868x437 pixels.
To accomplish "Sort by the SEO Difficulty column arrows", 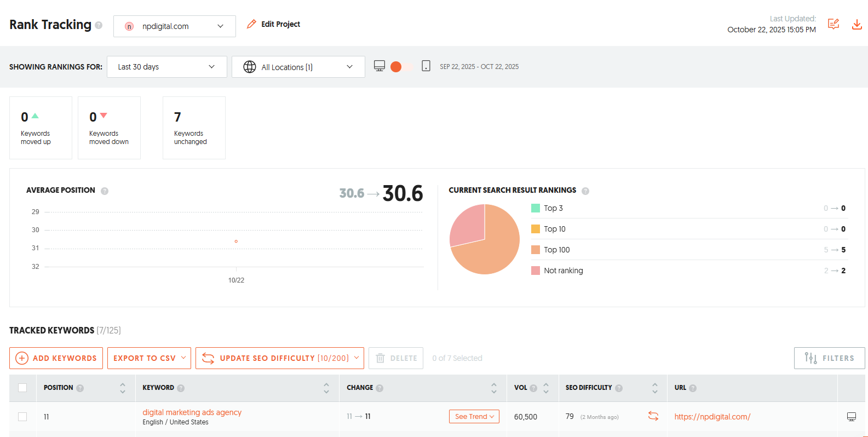I will 655,388.
